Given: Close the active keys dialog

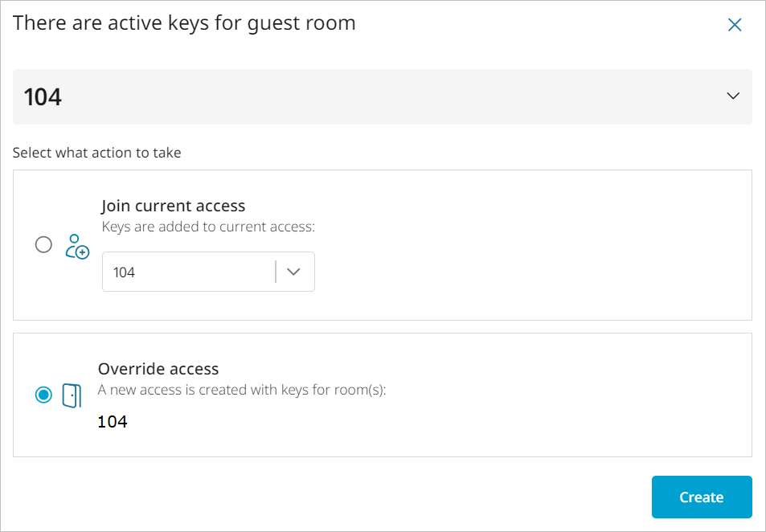Looking at the screenshot, I should click(x=734, y=25).
